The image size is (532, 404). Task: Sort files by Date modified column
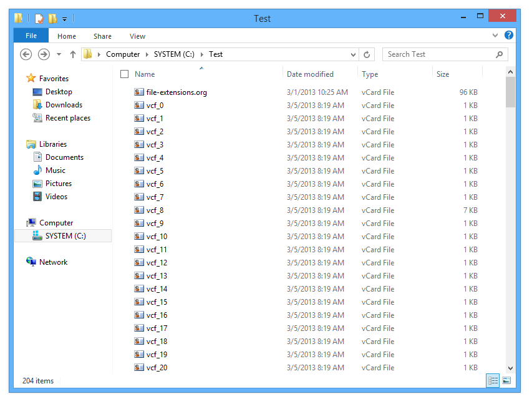(311, 74)
